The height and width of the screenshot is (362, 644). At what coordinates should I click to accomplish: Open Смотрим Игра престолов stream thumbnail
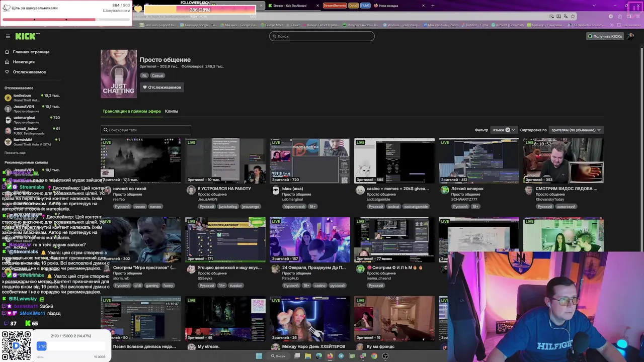pyautogui.click(x=141, y=240)
